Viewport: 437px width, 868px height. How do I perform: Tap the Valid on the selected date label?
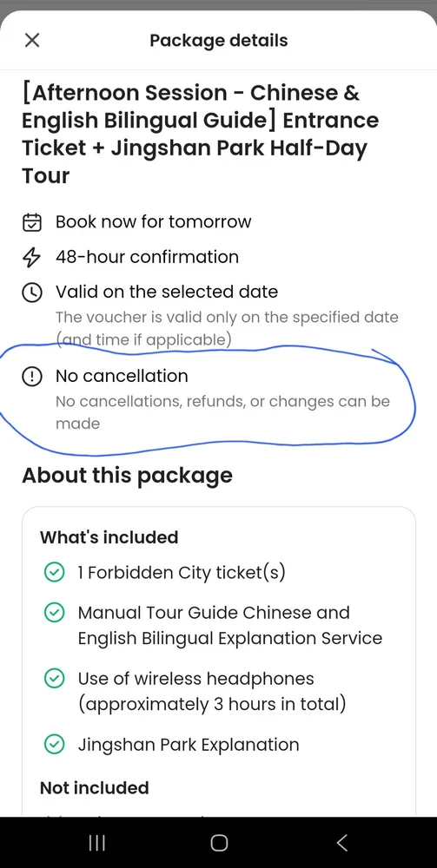pyautogui.click(x=167, y=292)
